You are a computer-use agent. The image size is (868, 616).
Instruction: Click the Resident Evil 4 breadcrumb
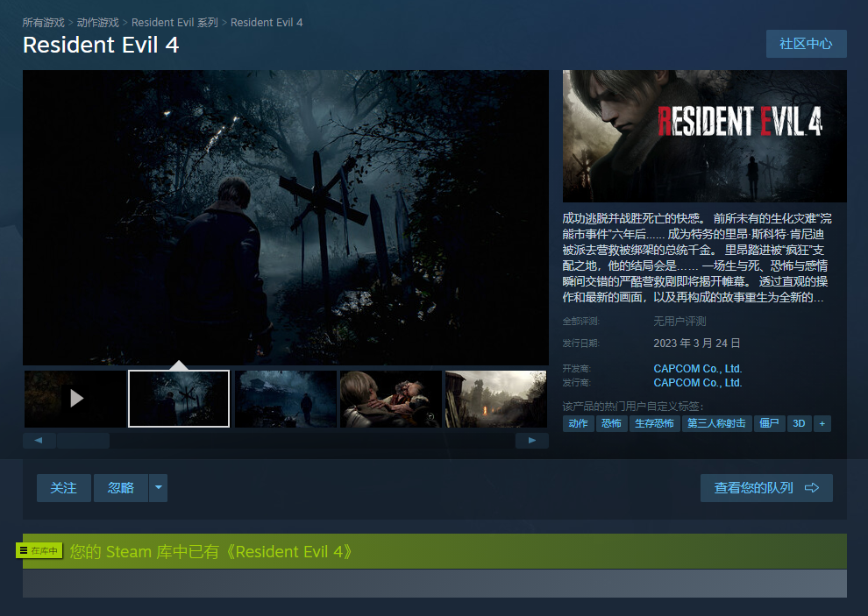click(x=267, y=23)
